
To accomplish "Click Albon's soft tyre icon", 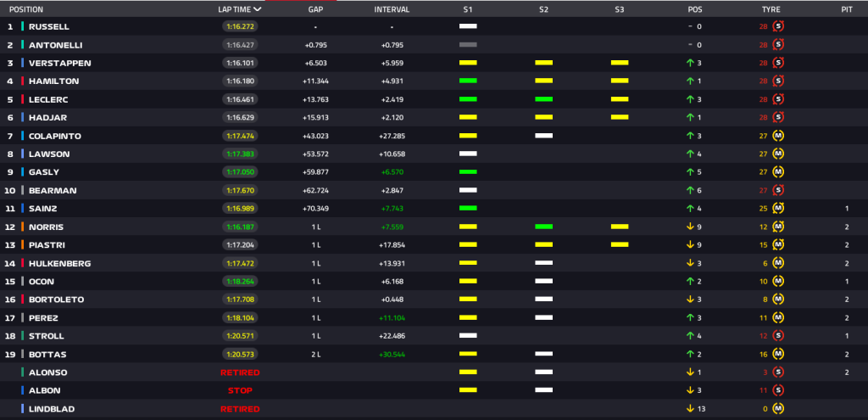I will click(x=778, y=390).
